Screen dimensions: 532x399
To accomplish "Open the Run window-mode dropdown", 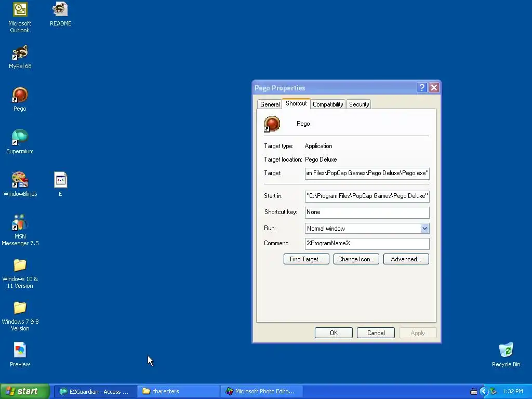I will [424, 229].
